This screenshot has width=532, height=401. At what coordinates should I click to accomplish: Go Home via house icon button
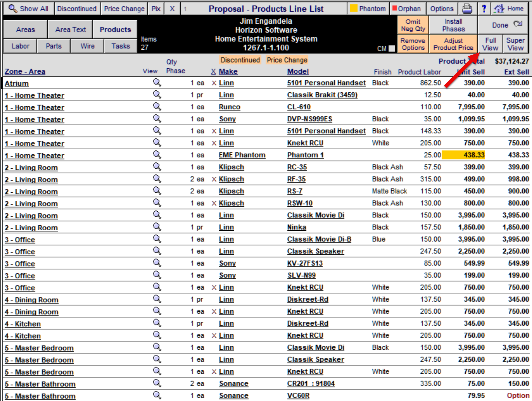click(x=509, y=9)
